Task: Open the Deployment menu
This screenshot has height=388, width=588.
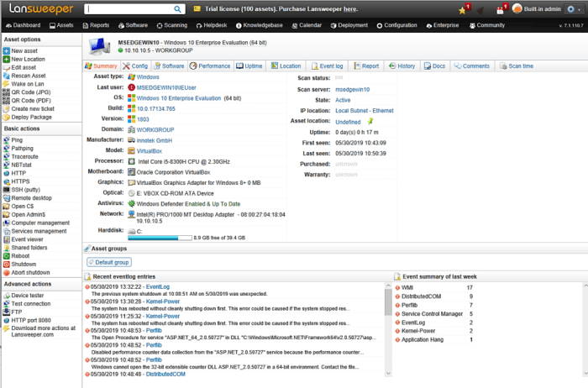Action: (x=349, y=25)
